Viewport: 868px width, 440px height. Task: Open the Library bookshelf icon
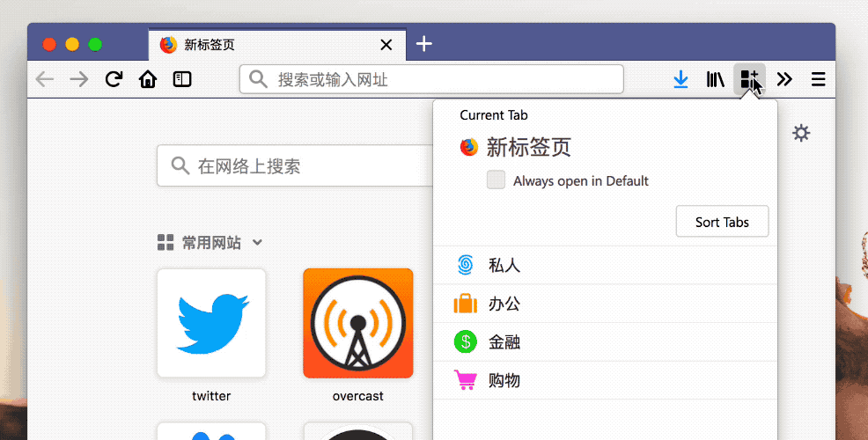click(x=715, y=79)
